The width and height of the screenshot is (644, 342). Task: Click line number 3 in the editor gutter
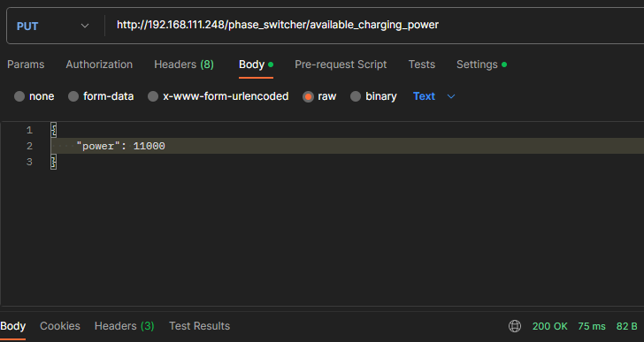pyautogui.click(x=29, y=162)
